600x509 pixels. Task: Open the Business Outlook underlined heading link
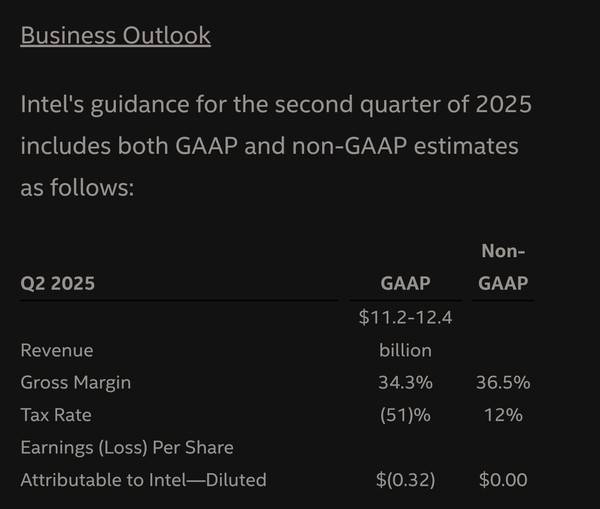(116, 36)
